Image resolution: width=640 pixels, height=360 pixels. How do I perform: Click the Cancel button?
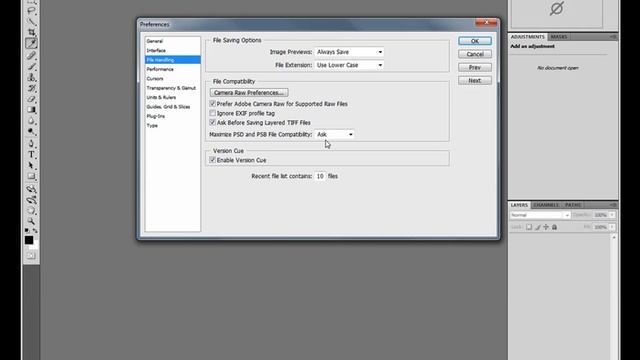coord(475,54)
